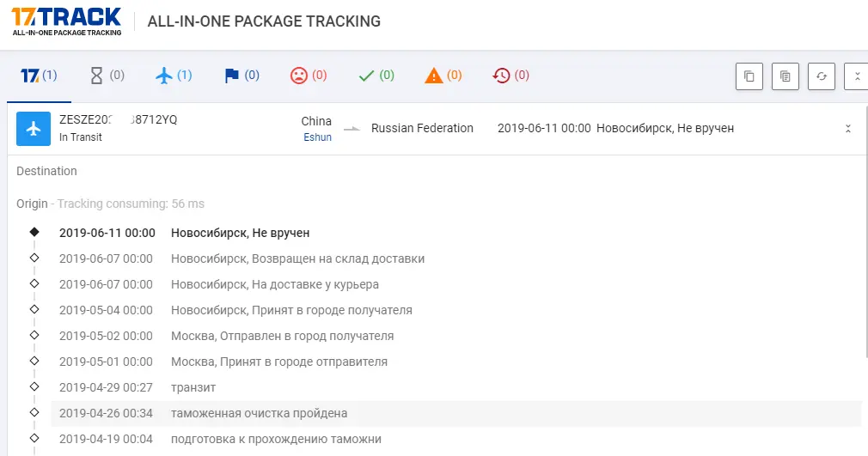Open the 17TRACK logo home link
The width and height of the screenshot is (868, 456).
(66, 21)
